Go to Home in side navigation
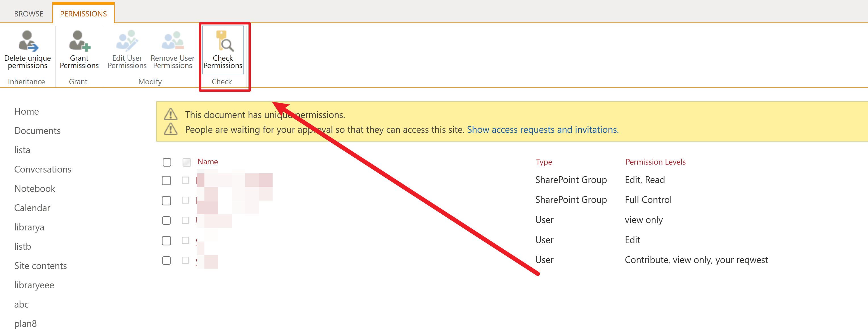This screenshot has height=332, width=868. pos(26,112)
